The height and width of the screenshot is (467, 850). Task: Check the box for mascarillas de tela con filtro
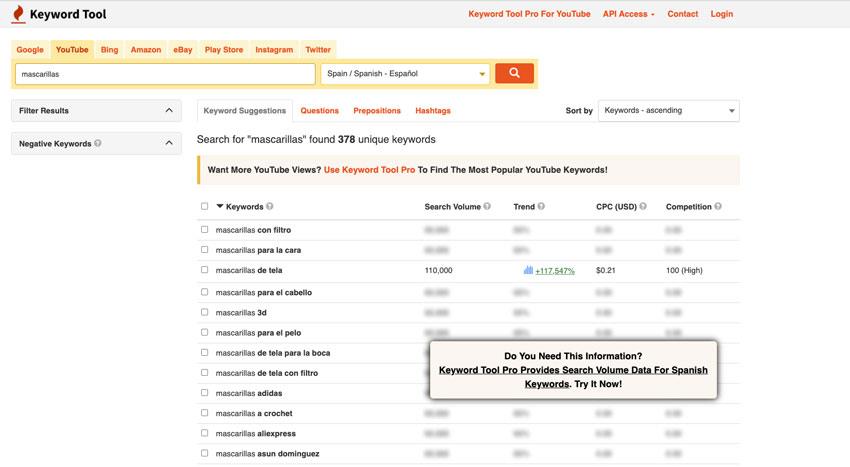[x=204, y=372]
